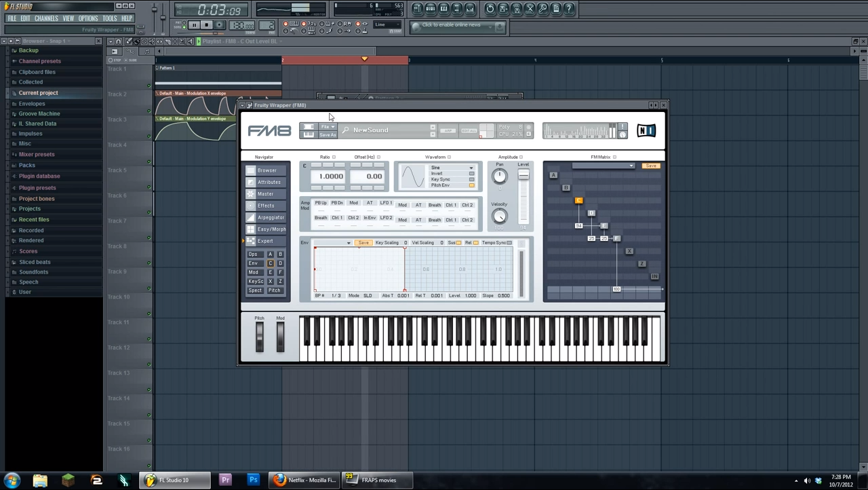Open Premiere Pro from the taskbar
Viewport: 868px width, 490px height.
tap(225, 480)
